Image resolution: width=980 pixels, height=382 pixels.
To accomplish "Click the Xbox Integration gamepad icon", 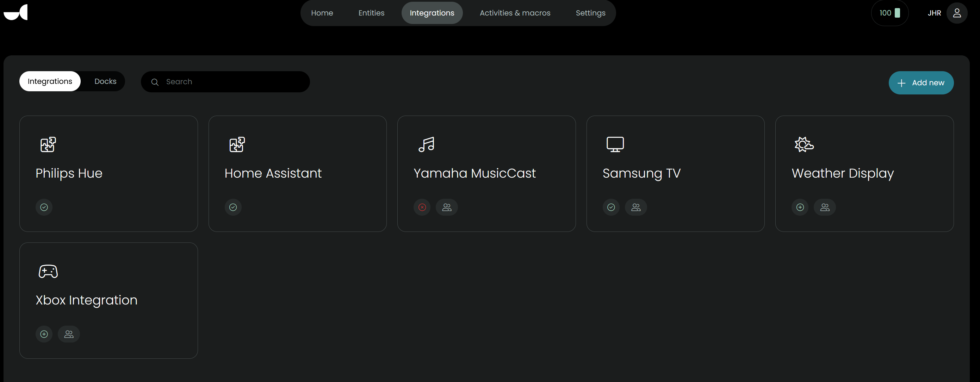I will (48, 271).
